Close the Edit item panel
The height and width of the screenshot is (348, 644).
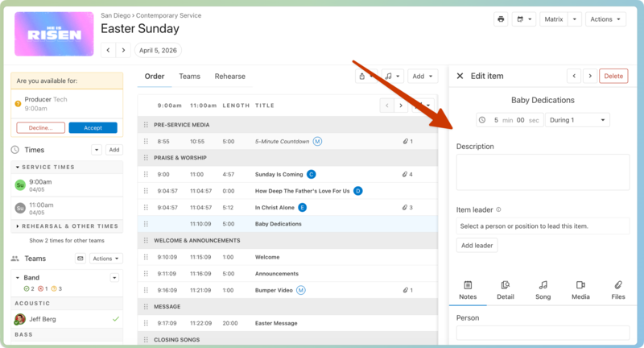(460, 76)
